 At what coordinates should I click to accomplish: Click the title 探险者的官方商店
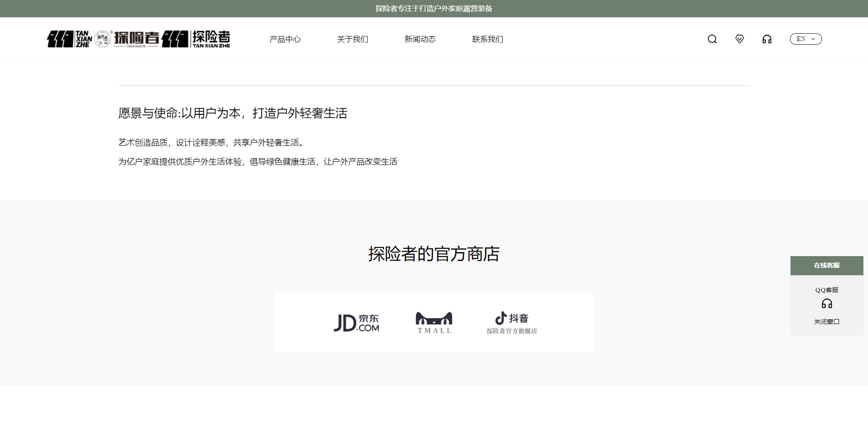coord(434,254)
